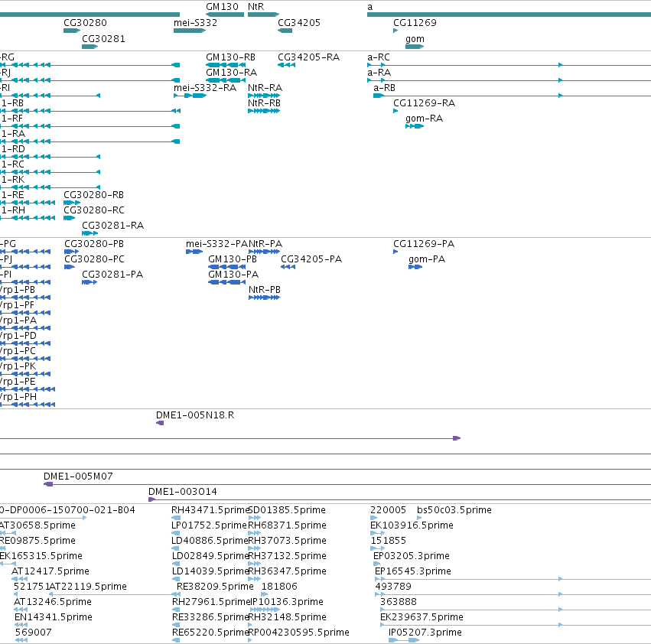Image resolution: width=651 pixels, height=644 pixels.
Task: Select the mei-S332-RA transcript
Action: (190, 96)
